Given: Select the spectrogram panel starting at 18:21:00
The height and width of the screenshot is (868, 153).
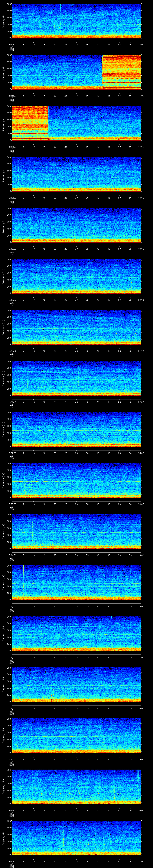Looking at the screenshot, I should [x=76, y=378].
